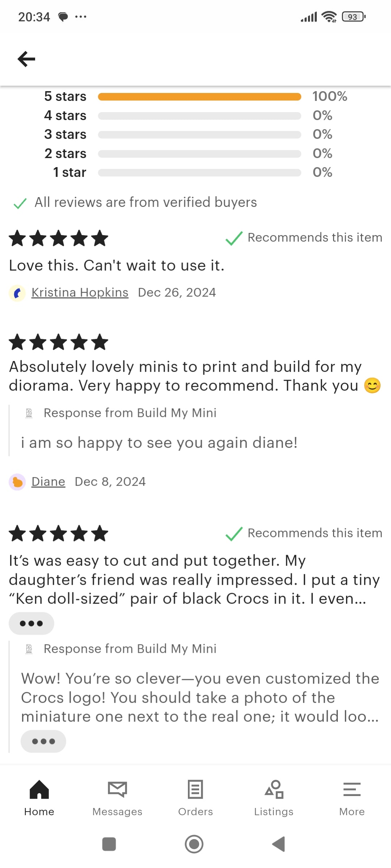Image resolution: width=391 pixels, height=868 pixels.
Task: Tap Diane's profile avatar icon
Action: [17, 482]
